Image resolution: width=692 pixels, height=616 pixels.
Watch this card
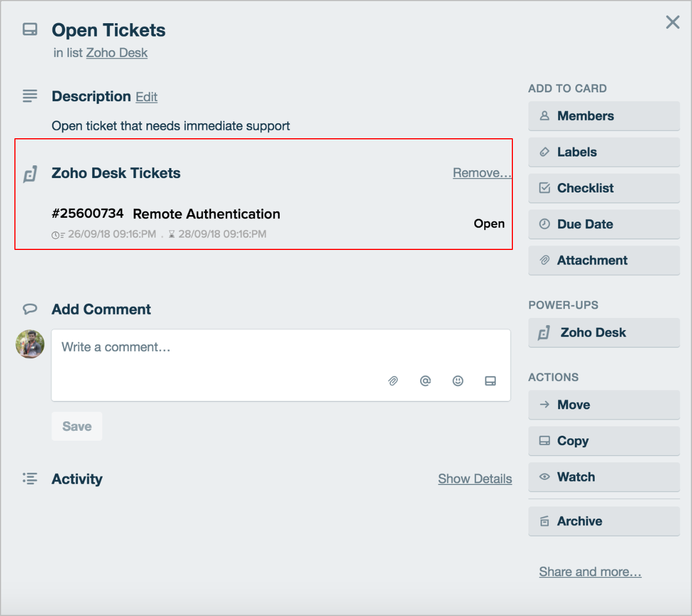(x=604, y=477)
